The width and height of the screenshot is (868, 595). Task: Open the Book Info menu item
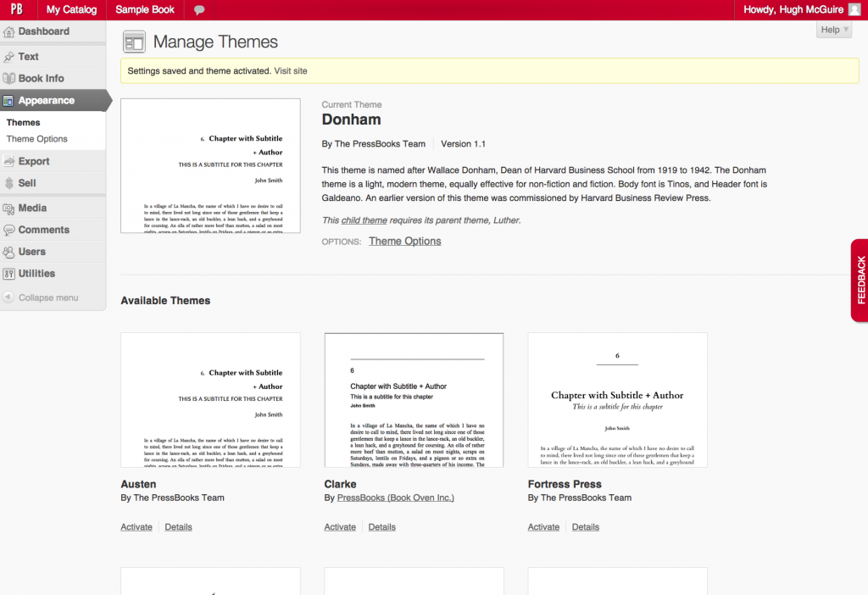pos(41,79)
